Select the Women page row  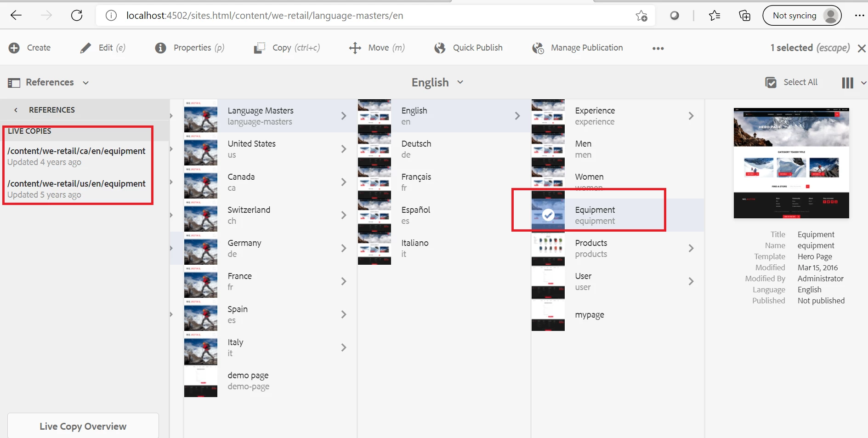tap(618, 182)
